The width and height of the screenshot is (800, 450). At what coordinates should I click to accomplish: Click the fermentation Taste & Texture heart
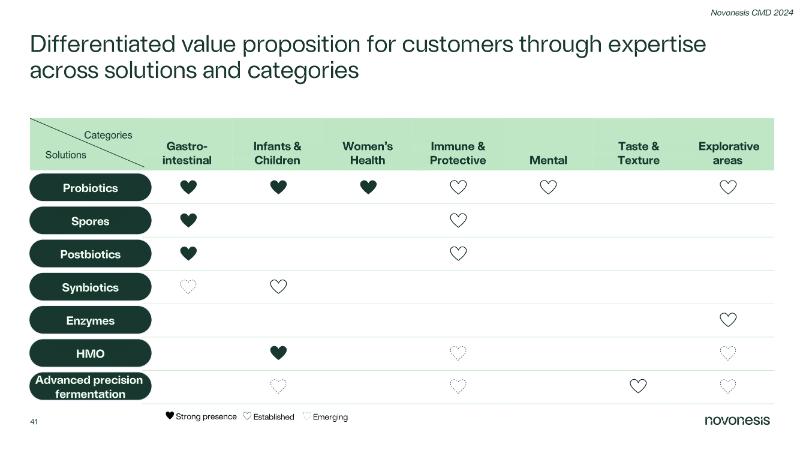[638, 386]
